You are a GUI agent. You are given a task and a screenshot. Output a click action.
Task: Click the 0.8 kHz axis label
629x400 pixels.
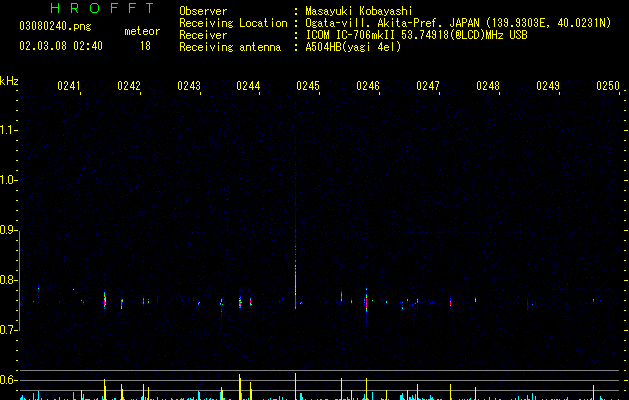tap(8, 280)
